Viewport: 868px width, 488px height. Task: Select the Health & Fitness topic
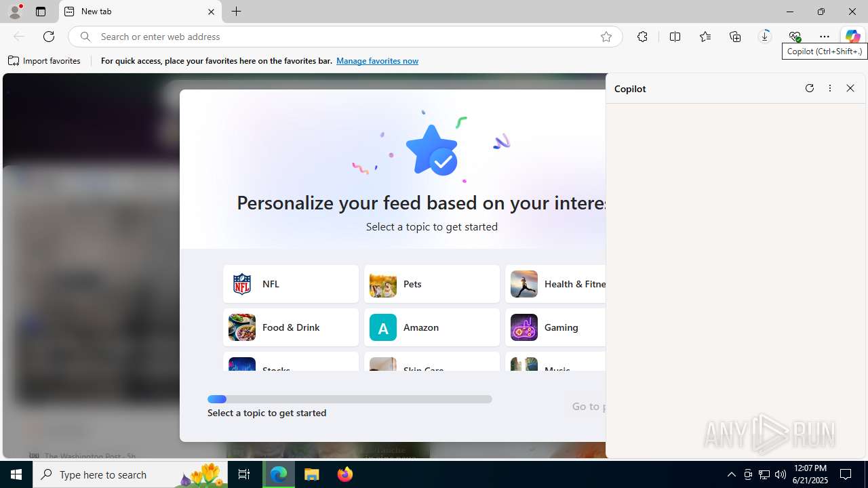(x=555, y=284)
